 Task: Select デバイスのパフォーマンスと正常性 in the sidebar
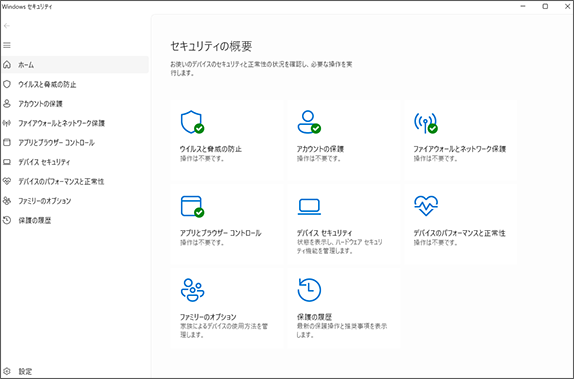point(75,181)
